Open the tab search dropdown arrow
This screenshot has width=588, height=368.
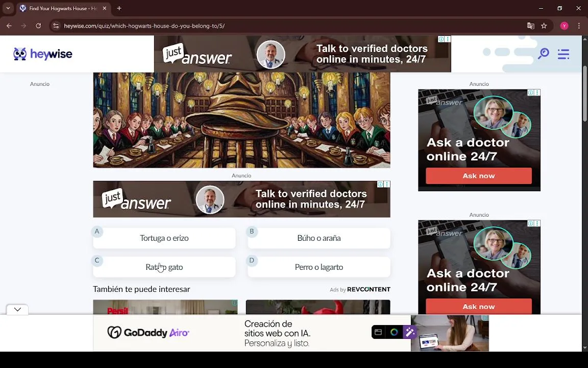click(x=8, y=8)
